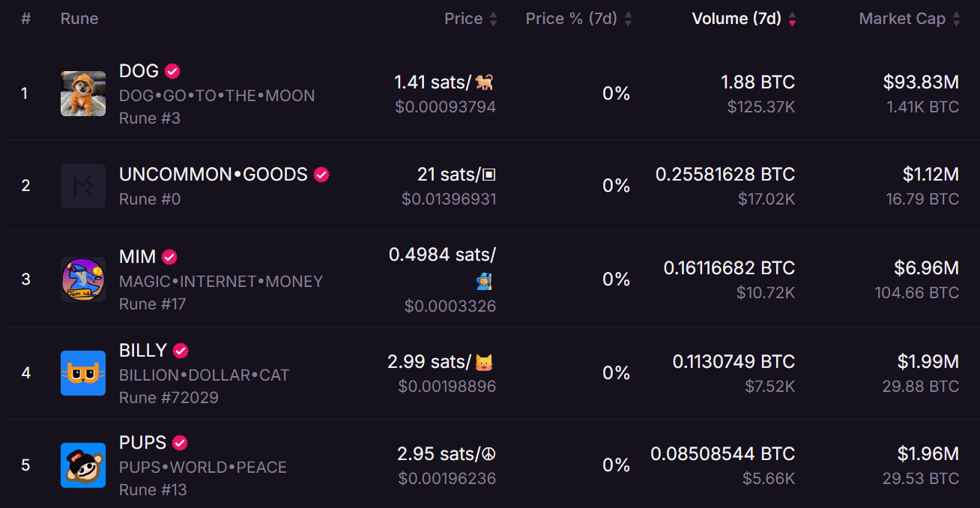Click the # rank column header
Viewport: 980px width, 508px height.
click(25, 19)
